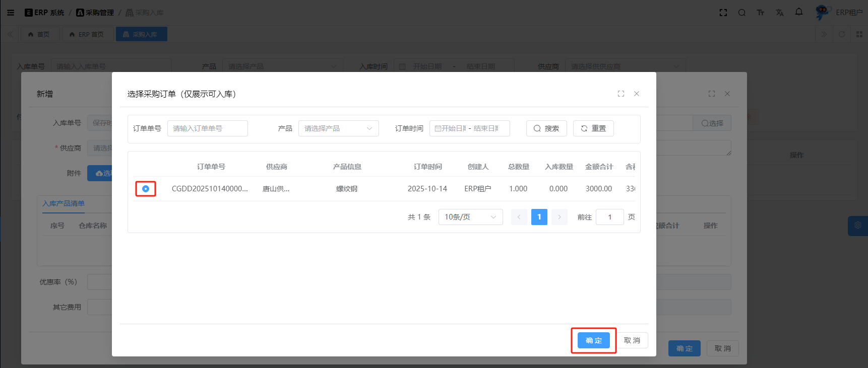
Task: Click the 重置 reset button
Action: point(593,128)
